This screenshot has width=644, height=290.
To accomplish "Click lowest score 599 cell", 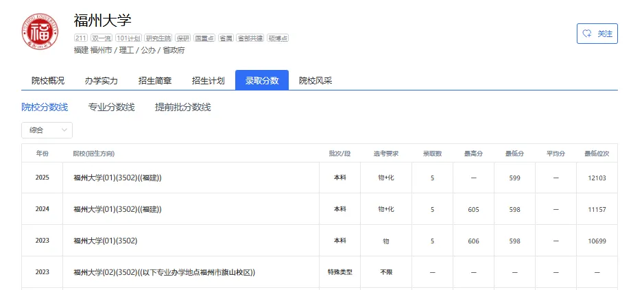I will click(514, 178).
